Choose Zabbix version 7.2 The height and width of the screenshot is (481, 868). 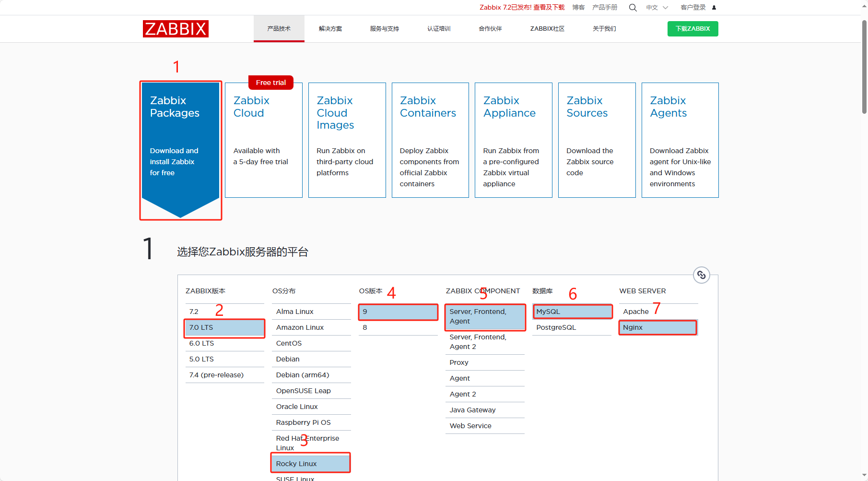pos(225,312)
